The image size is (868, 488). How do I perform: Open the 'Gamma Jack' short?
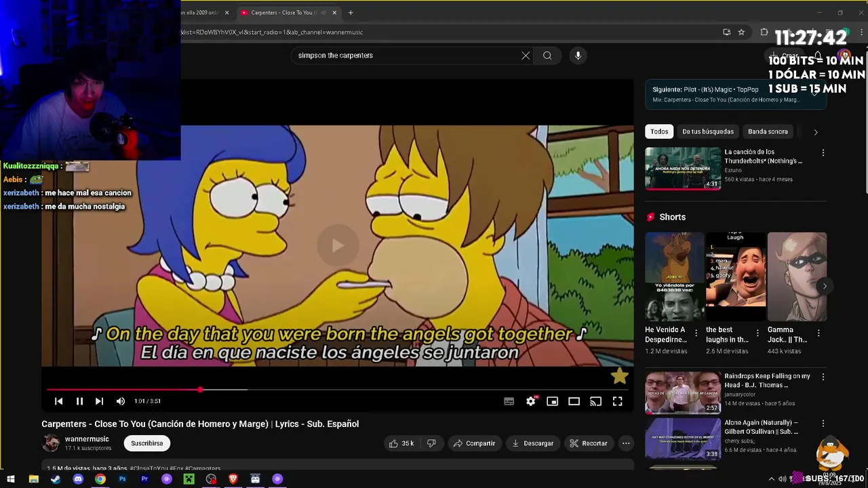pyautogui.click(x=797, y=277)
